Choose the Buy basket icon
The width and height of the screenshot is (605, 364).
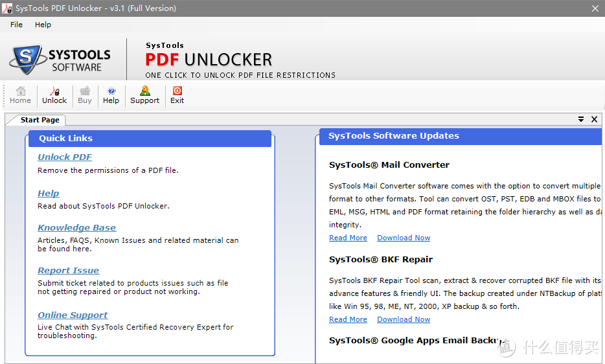coord(85,95)
